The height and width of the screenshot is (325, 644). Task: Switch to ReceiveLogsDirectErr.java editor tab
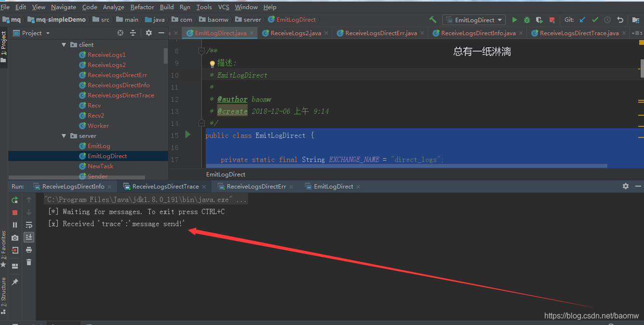381,33
